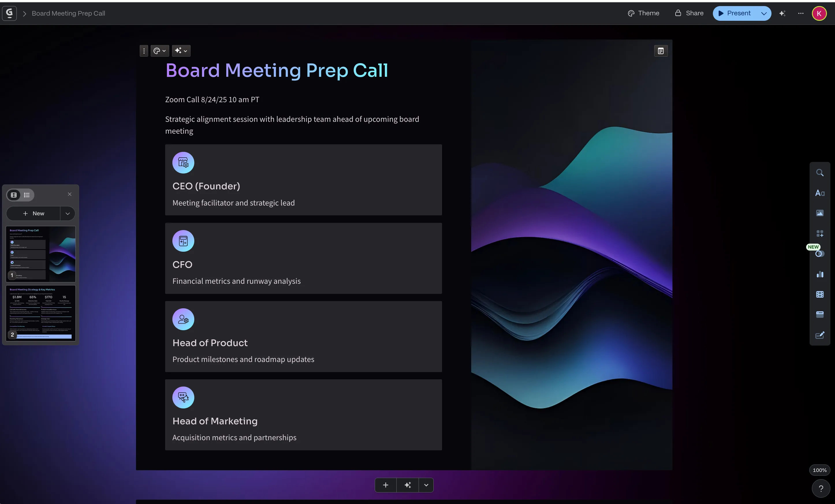Open the speaker notes icon on card
Screen dimensions: 835x504
(x=661, y=51)
